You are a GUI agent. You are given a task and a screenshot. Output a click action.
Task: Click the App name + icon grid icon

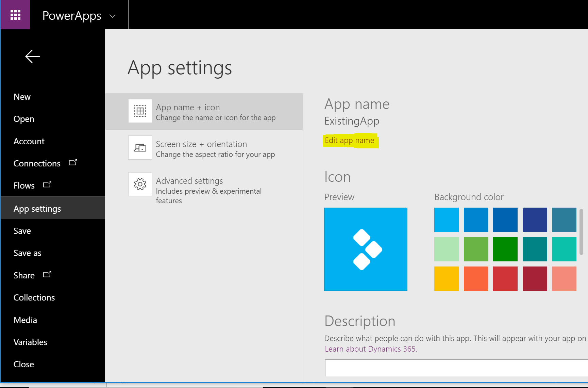pyautogui.click(x=140, y=111)
